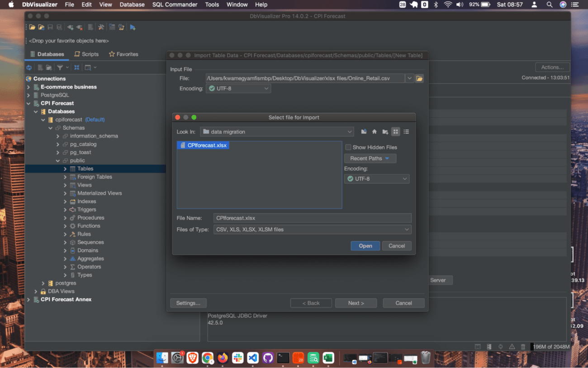Click the collapse all tree nodes icon

(x=77, y=67)
